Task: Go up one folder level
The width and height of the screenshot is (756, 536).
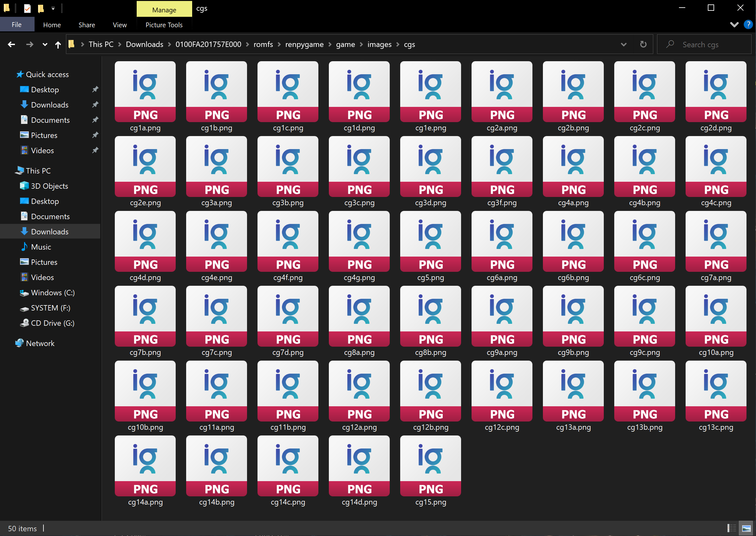Action: [58, 44]
